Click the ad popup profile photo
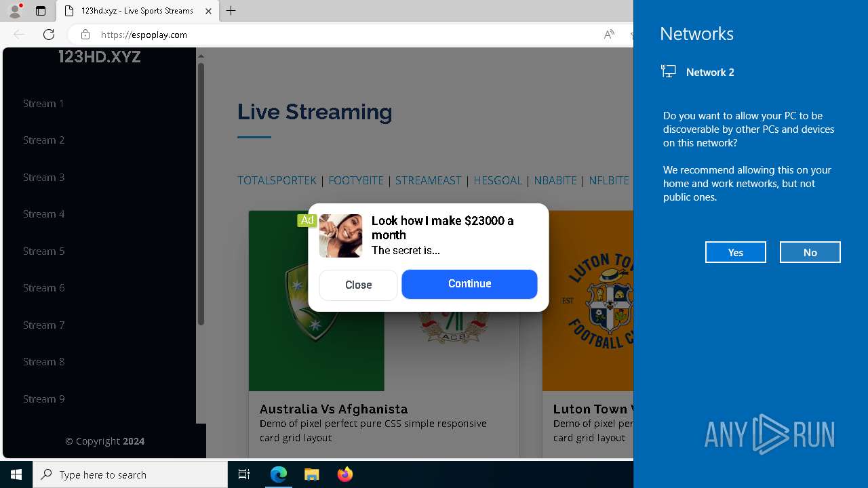Image resolution: width=868 pixels, height=488 pixels. pos(340,236)
